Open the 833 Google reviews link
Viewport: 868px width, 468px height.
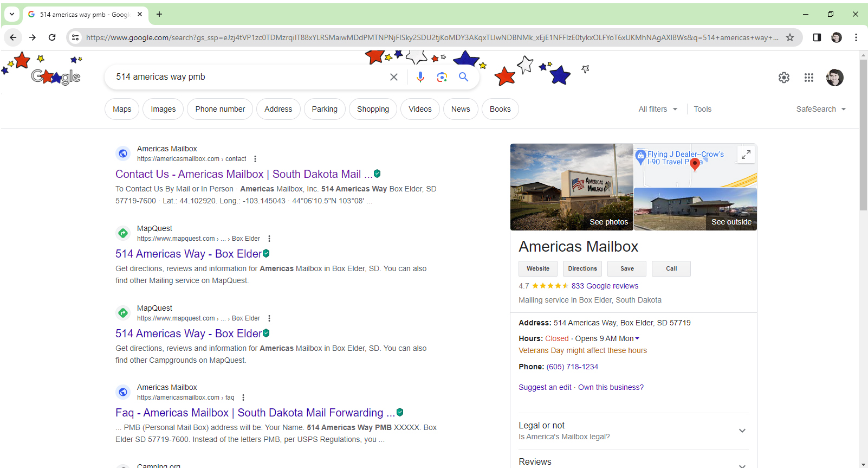point(605,286)
